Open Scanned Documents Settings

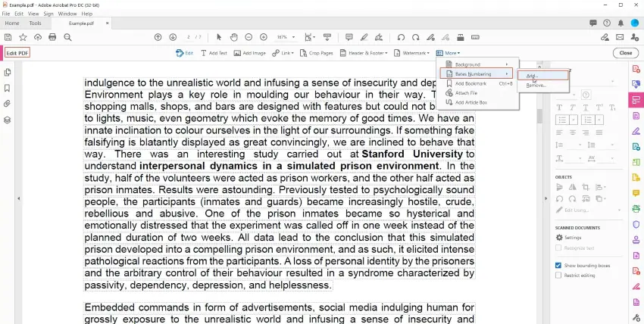pyautogui.click(x=568, y=238)
